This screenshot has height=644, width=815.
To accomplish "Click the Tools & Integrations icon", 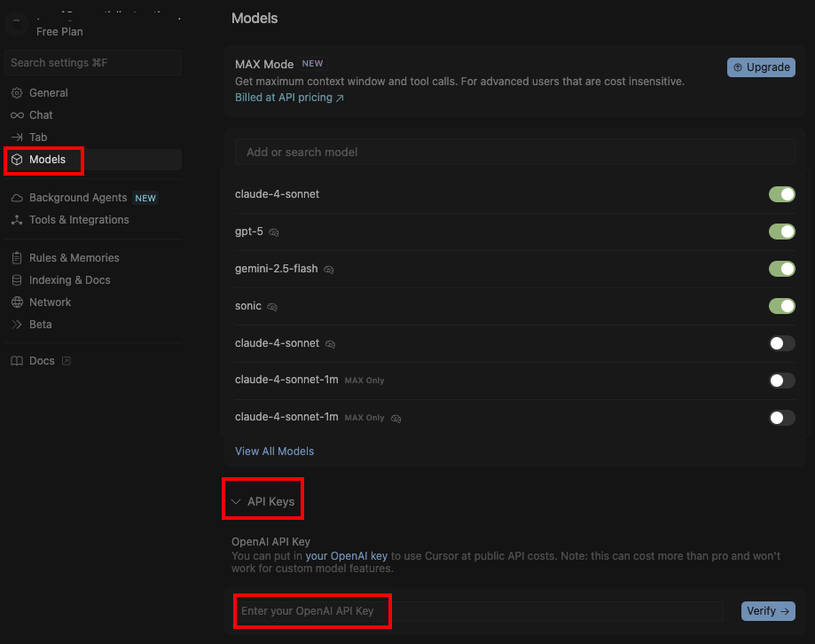I will (x=17, y=220).
